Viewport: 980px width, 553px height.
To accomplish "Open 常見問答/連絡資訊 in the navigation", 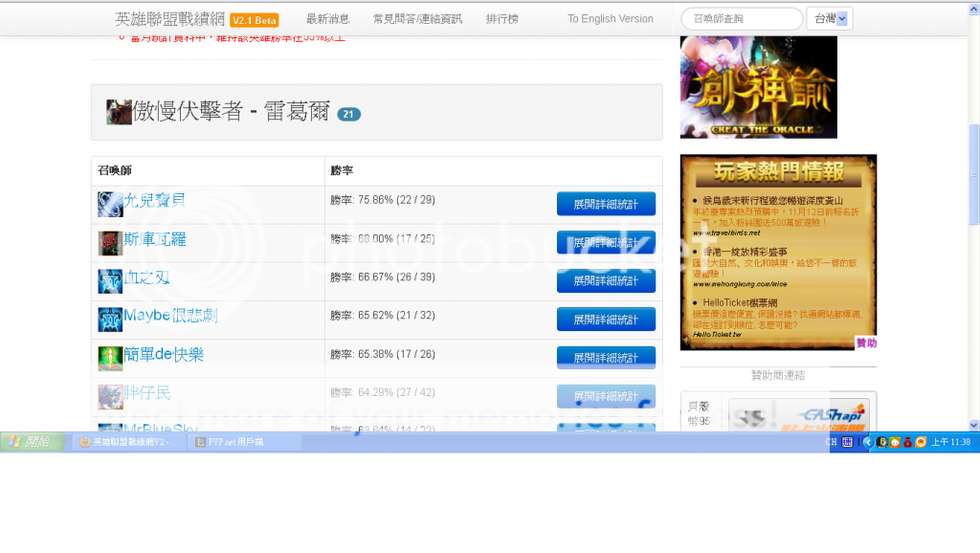I will [x=417, y=19].
